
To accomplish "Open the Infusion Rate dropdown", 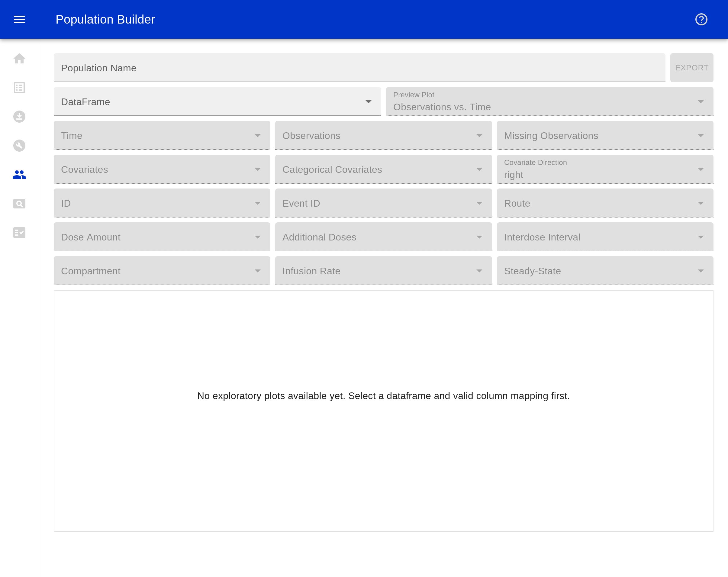I will (383, 271).
